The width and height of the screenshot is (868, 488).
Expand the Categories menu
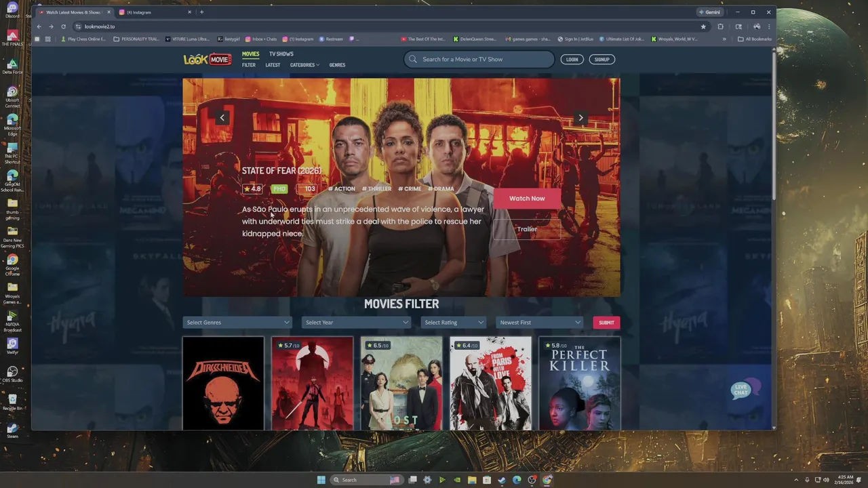coord(304,65)
